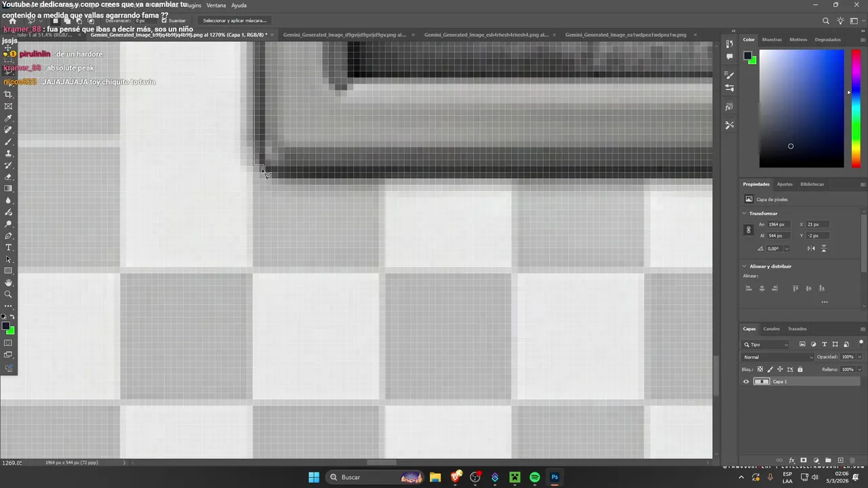The height and width of the screenshot is (488, 868).
Task: Flip vertically in Transform section
Action: [824, 249]
